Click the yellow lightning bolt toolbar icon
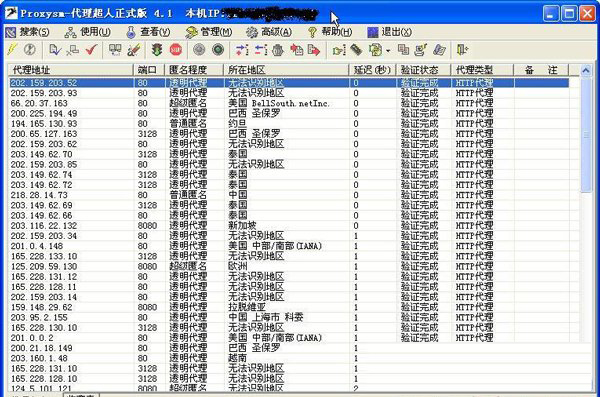 click(12, 50)
